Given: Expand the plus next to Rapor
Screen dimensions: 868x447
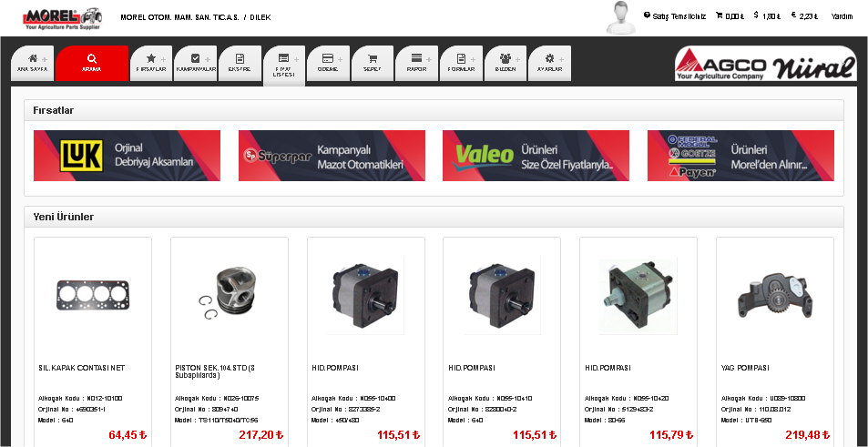Looking at the screenshot, I should 429,59.
